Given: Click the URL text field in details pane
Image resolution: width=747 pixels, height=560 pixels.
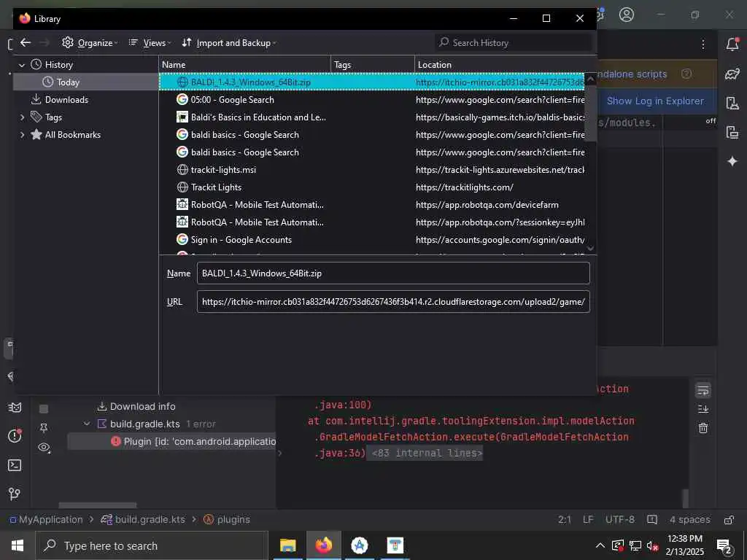Looking at the screenshot, I should [393, 302].
